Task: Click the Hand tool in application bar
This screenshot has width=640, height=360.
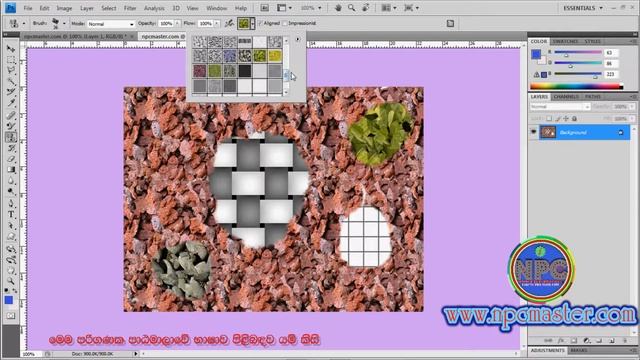Action: point(338,8)
